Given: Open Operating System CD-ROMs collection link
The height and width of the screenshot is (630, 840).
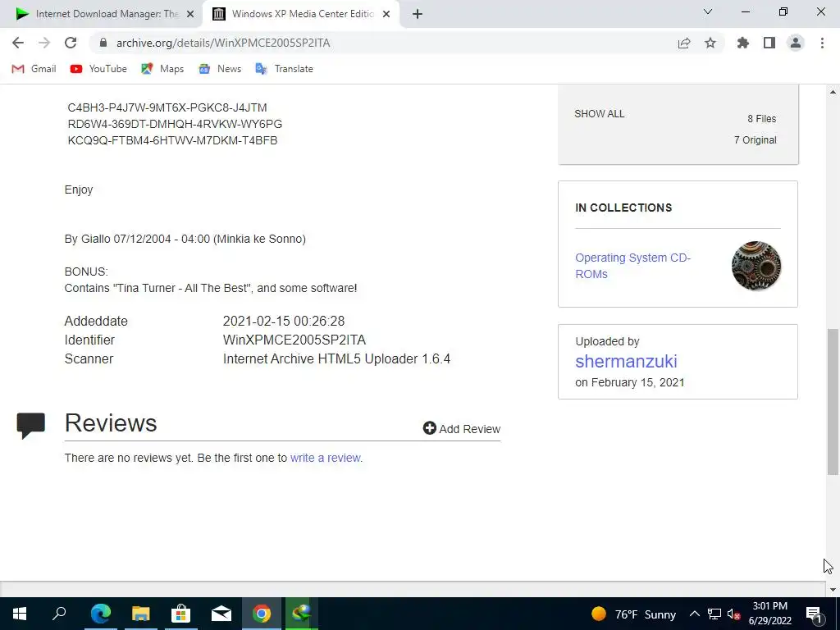Looking at the screenshot, I should pos(632,266).
